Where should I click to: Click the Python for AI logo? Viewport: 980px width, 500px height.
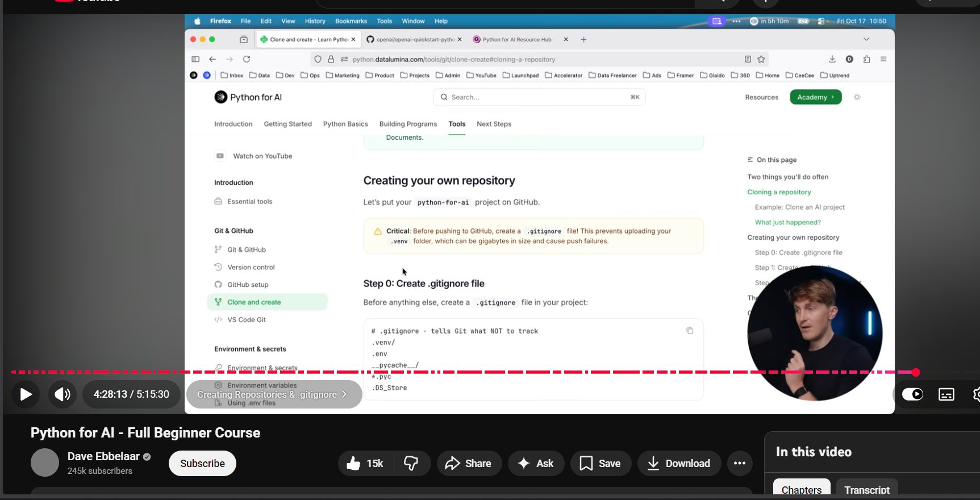click(248, 97)
